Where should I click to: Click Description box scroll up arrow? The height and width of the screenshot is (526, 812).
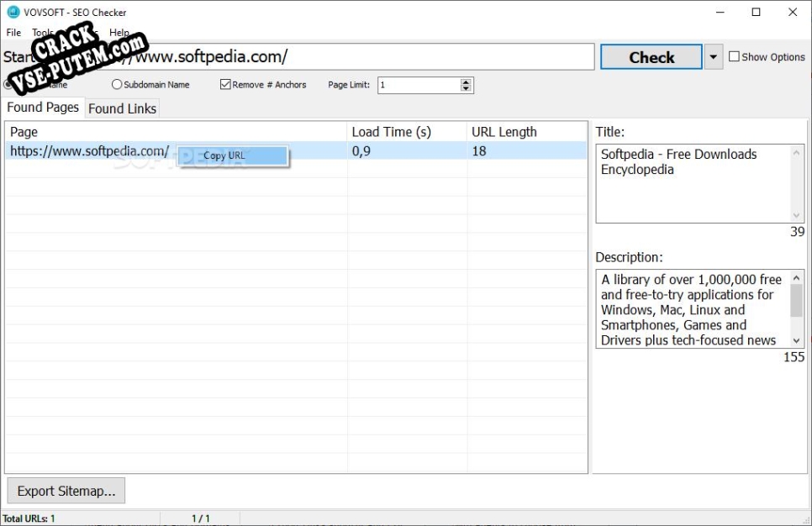tap(797, 277)
